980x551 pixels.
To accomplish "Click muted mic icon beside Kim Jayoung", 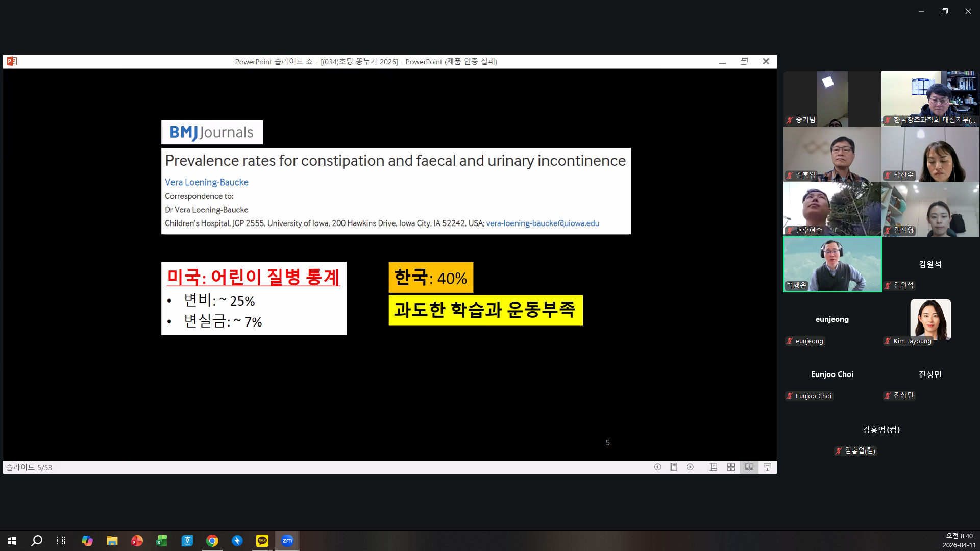I will point(888,341).
